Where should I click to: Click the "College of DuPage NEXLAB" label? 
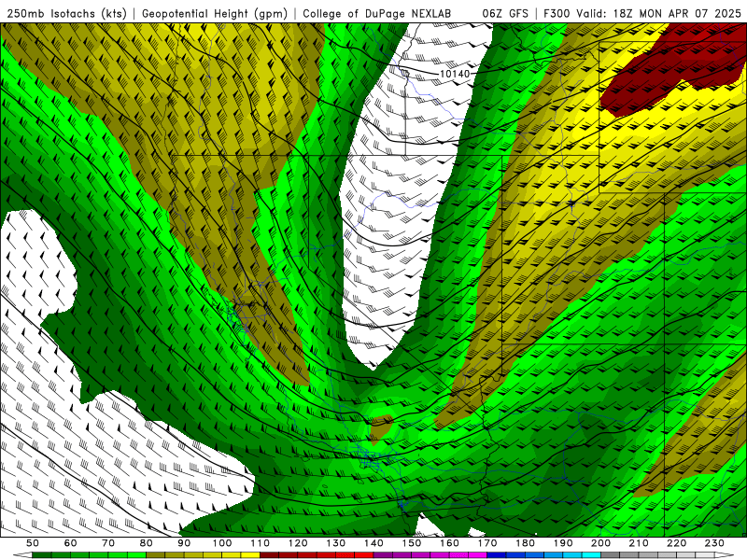(x=377, y=13)
